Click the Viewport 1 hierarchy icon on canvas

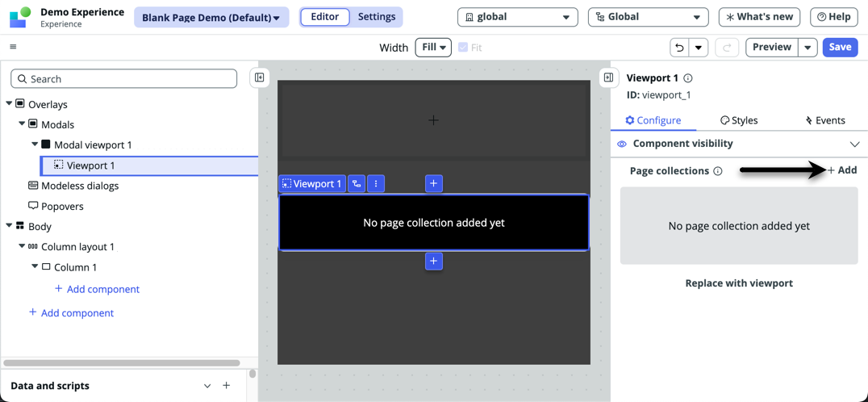[x=357, y=184]
